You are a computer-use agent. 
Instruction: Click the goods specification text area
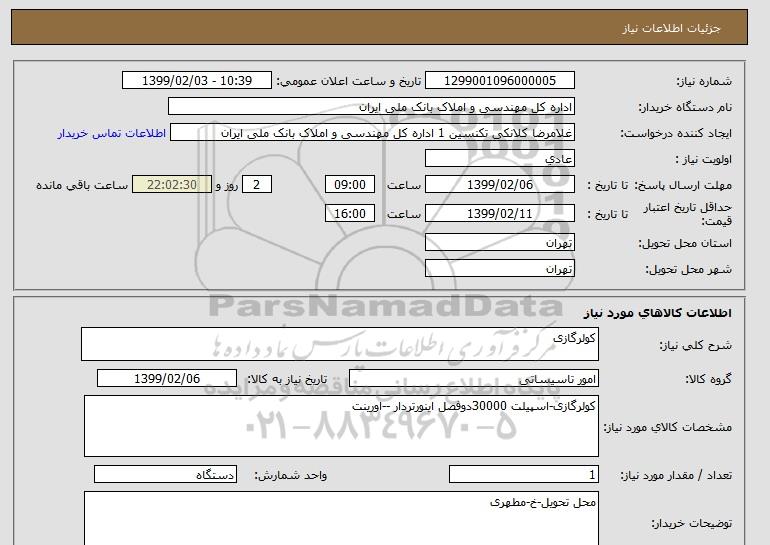[341, 426]
